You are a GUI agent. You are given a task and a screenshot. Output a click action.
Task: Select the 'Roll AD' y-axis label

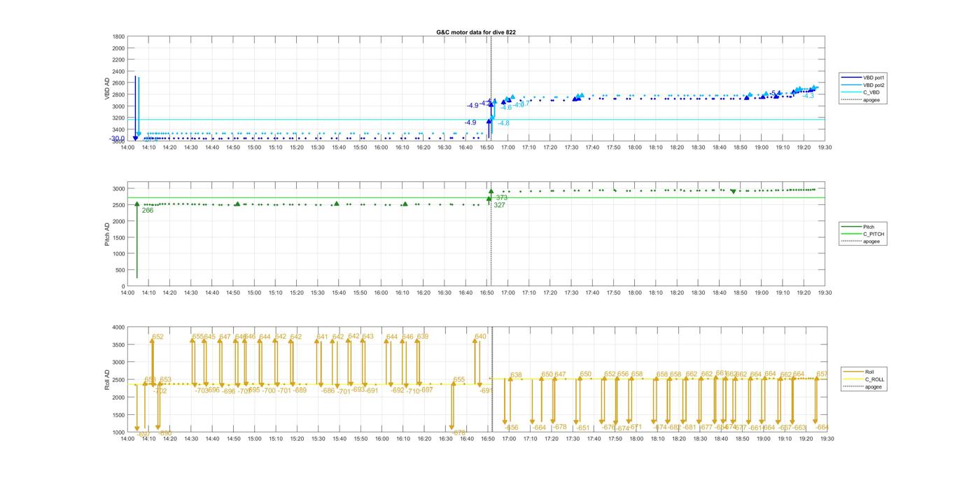click(108, 379)
